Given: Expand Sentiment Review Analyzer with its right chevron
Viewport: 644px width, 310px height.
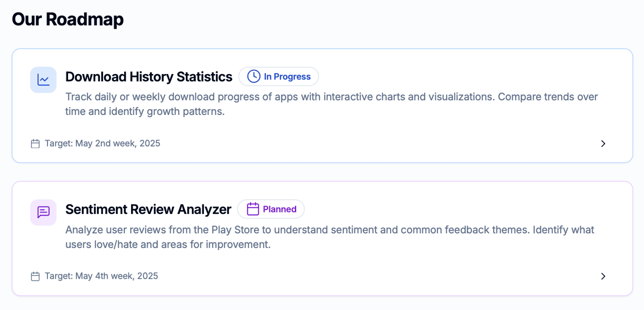Looking at the screenshot, I should [603, 276].
